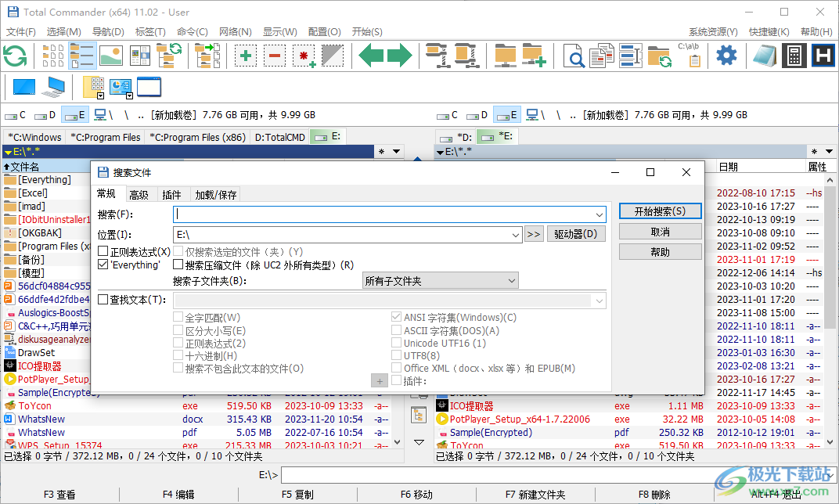Open left panel directory history dropdown arrow
The width and height of the screenshot is (839, 504).
pyautogui.click(x=397, y=151)
